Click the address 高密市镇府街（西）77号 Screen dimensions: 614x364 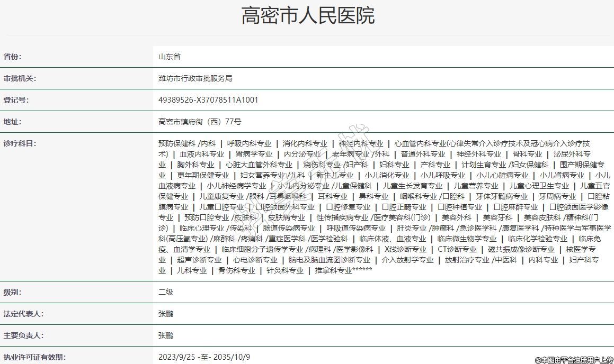(x=200, y=122)
